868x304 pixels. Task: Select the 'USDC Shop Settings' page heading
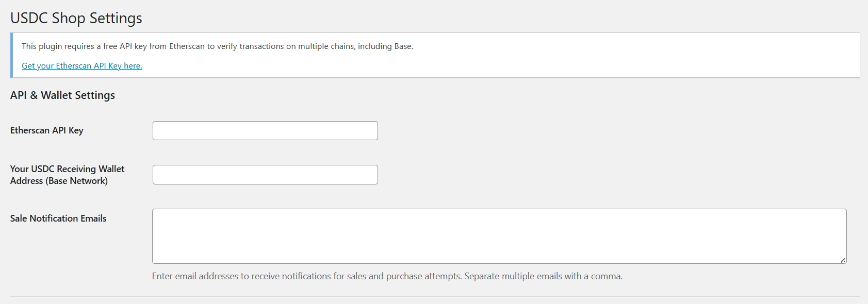(x=76, y=18)
